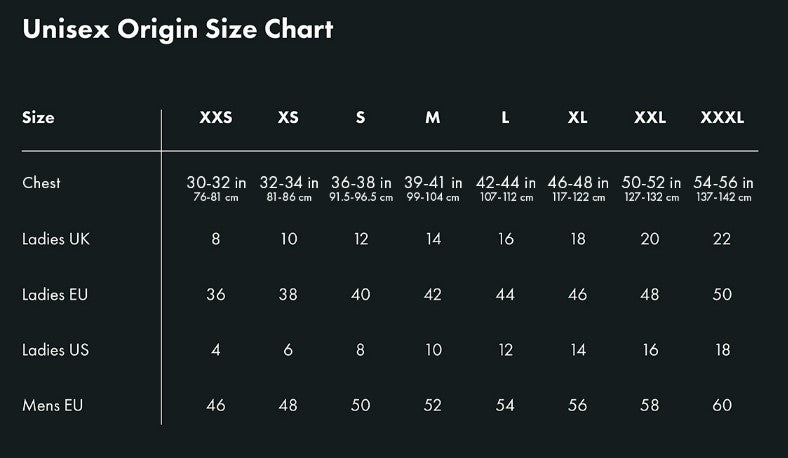This screenshot has width=788, height=458.
Task: Select the XS size column header
Action: pos(288,118)
